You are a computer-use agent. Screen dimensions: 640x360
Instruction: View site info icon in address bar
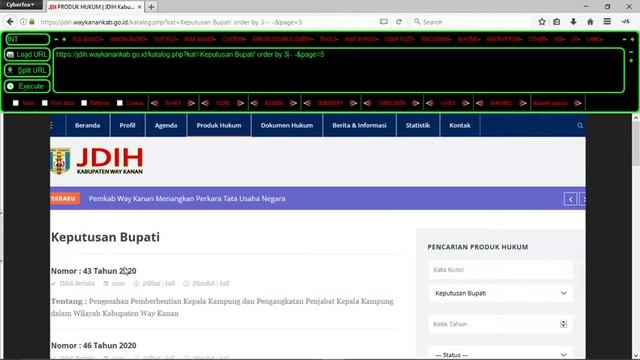coord(23,22)
